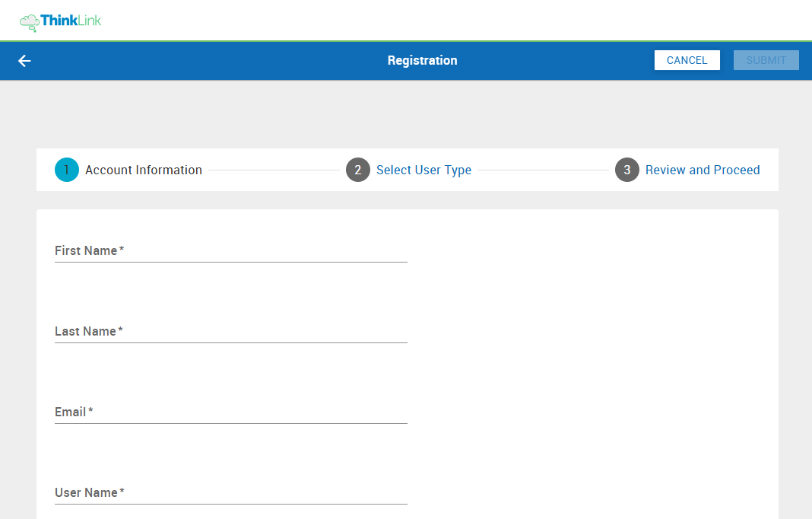
Task: Click the CANCEL button
Action: 687,60
